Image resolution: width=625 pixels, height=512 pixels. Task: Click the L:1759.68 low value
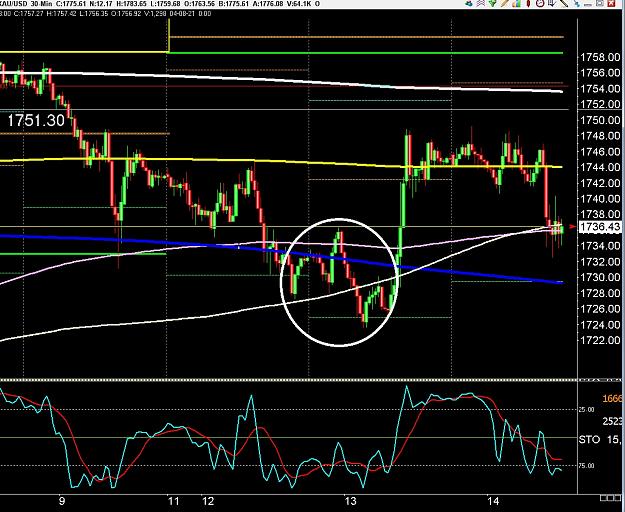coord(163,4)
